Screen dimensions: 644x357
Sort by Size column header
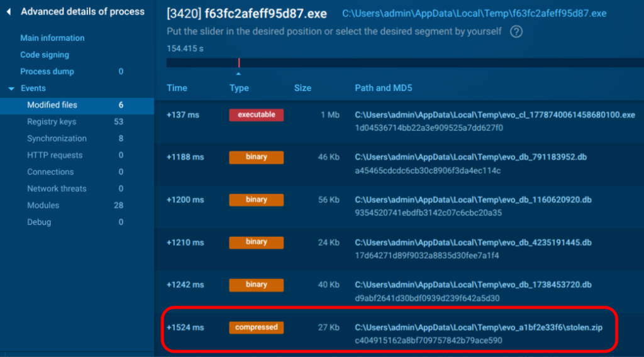point(303,88)
